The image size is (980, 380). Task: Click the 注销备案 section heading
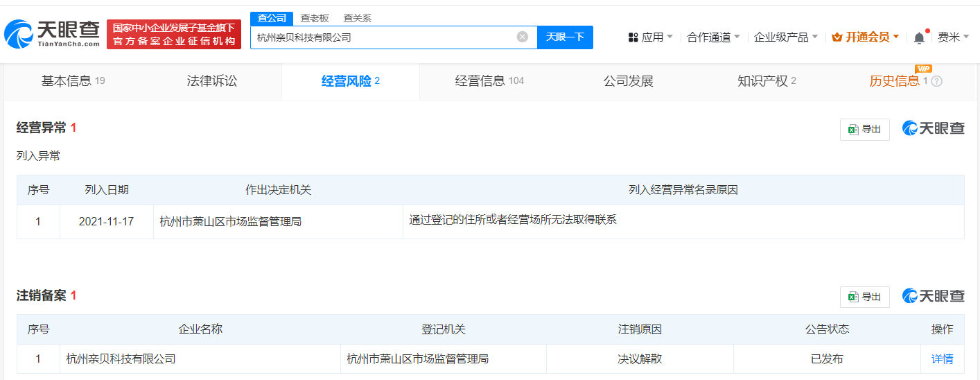pyautogui.click(x=42, y=295)
